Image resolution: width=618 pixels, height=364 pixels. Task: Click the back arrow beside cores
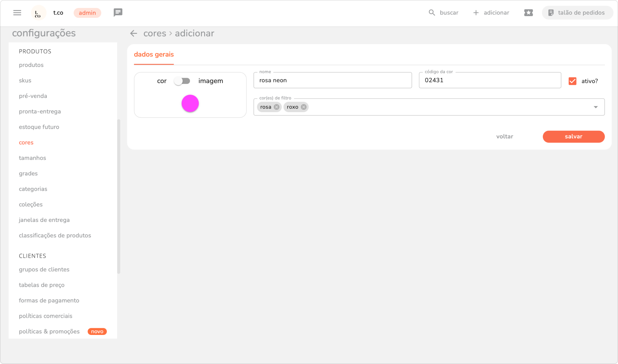(x=134, y=33)
